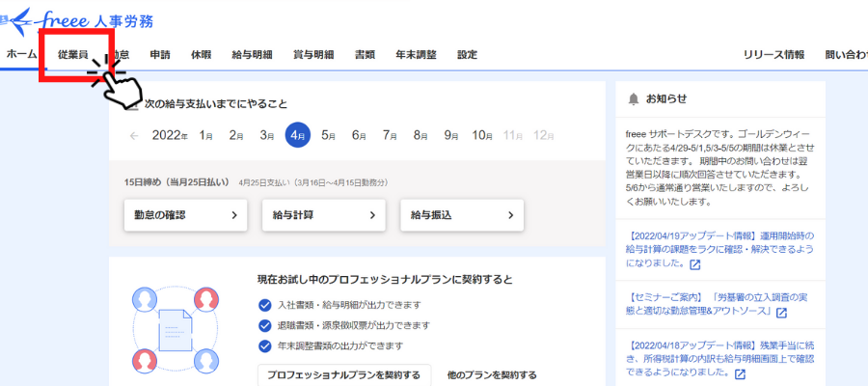868x386 pixels.
Task: Switch to the 給与明細 tab
Action: click(252, 55)
